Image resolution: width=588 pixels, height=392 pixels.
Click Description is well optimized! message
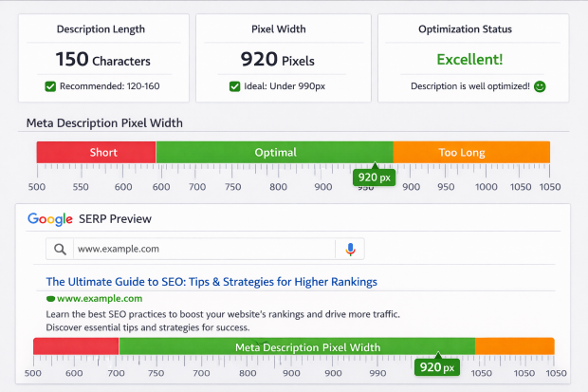pyautogui.click(x=470, y=86)
